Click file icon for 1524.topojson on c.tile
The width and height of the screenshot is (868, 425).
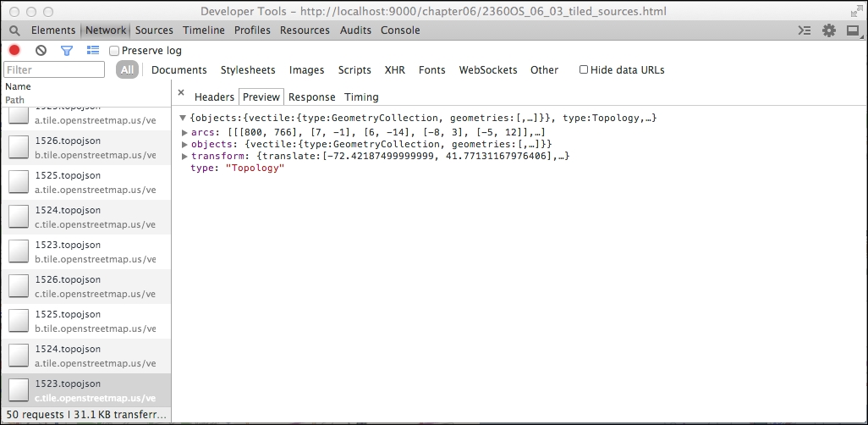coord(19,218)
